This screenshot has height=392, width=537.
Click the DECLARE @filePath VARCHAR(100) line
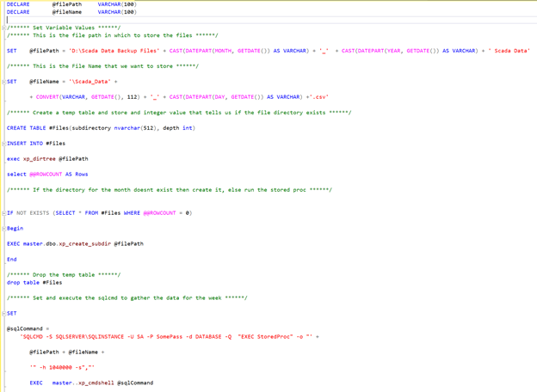[71, 4]
